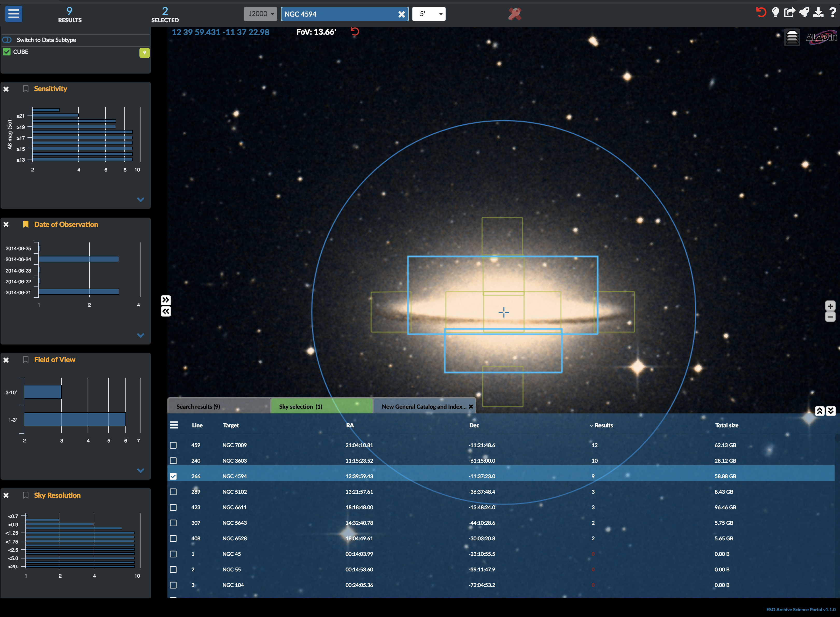Clear the NGC 4594 search field
840x617 pixels.
tap(401, 14)
